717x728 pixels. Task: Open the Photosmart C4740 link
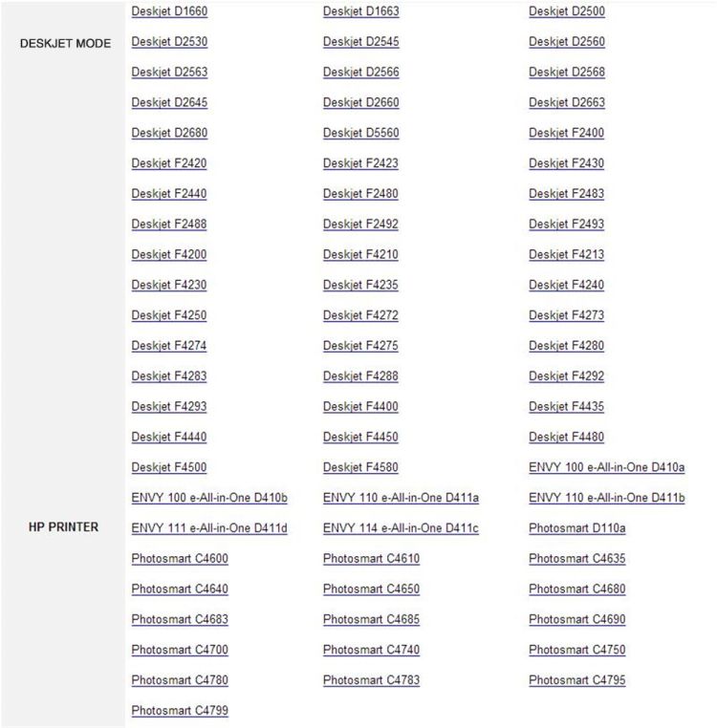[x=371, y=650]
